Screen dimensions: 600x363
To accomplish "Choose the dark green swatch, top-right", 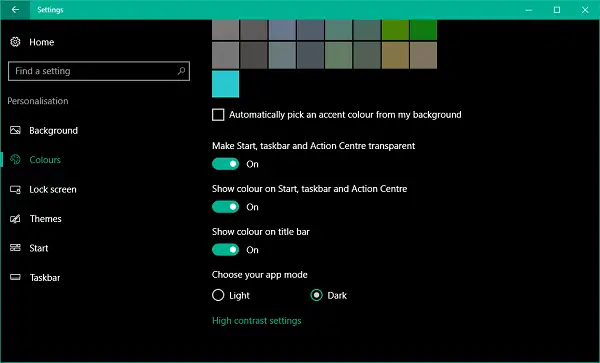I will [423, 30].
